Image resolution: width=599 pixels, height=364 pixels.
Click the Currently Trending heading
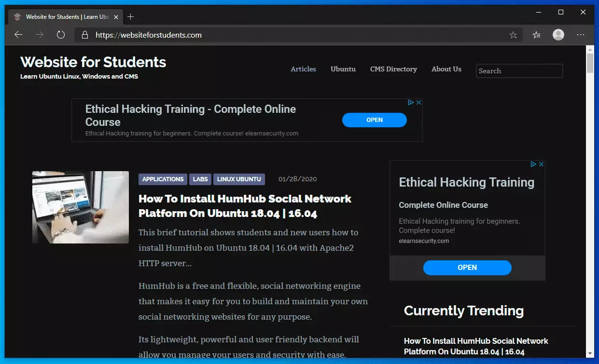click(464, 310)
